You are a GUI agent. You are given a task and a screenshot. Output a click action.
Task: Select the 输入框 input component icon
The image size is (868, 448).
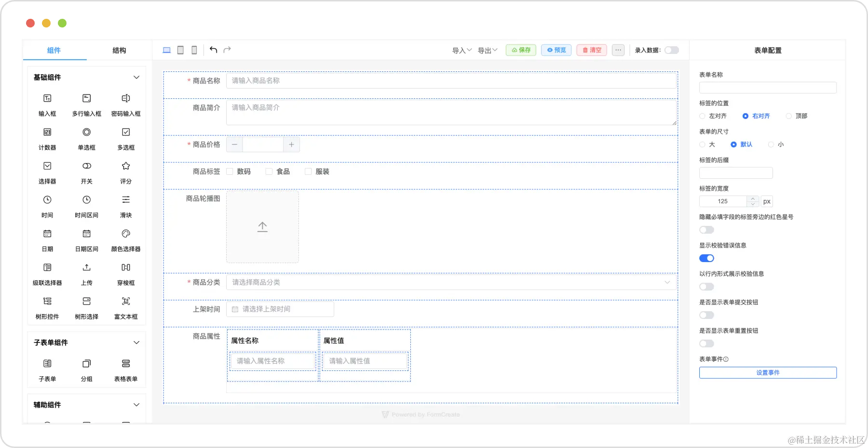[47, 98]
